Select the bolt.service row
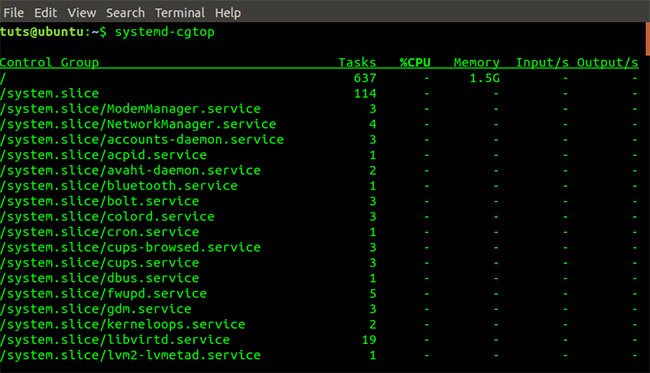This screenshot has height=373, width=650. [x=319, y=201]
